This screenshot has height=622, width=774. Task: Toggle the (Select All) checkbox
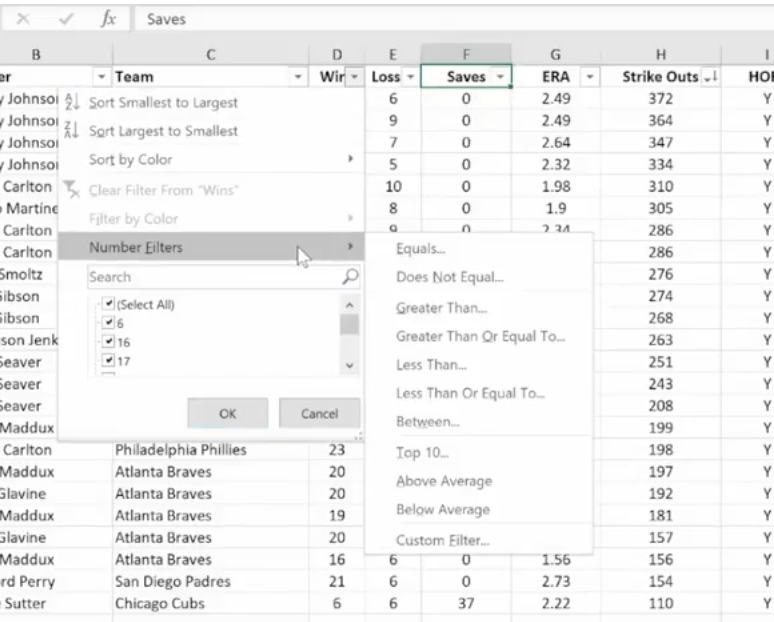[109, 304]
